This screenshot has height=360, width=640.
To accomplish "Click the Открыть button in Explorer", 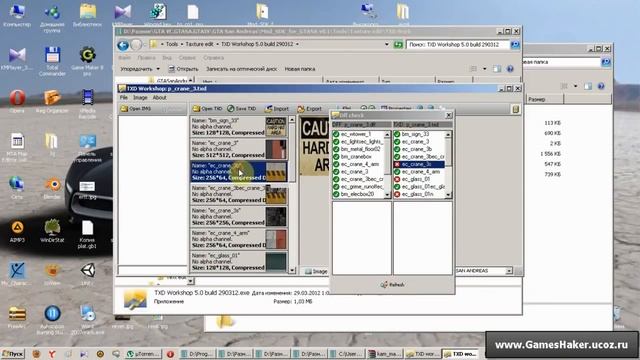I will pyautogui.click(x=183, y=69).
